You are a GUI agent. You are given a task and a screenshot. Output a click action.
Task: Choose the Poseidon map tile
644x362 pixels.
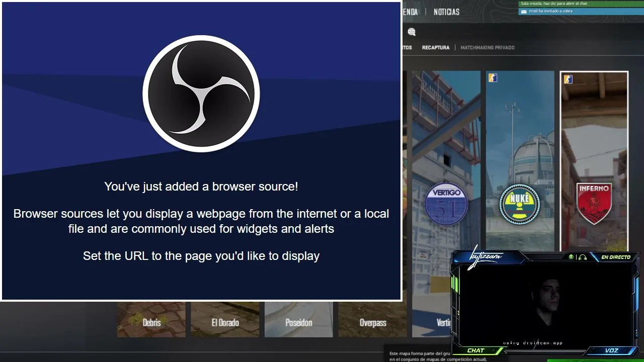pyautogui.click(x=299, y=319)
